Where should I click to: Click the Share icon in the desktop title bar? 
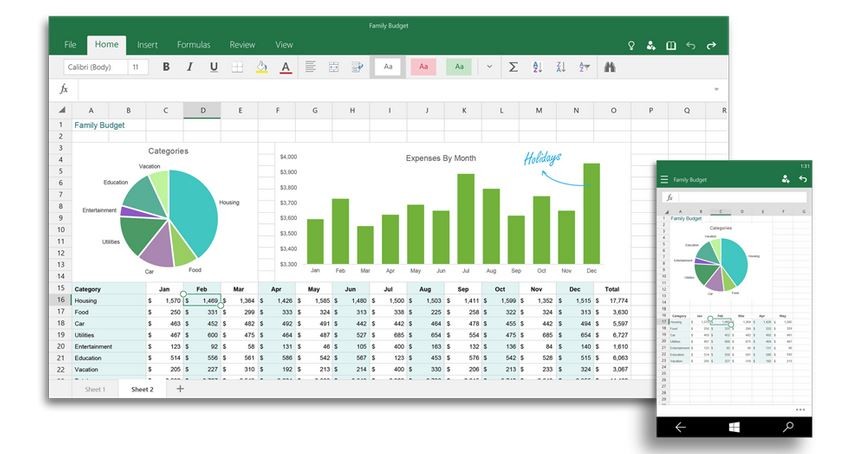pos(651,45)
